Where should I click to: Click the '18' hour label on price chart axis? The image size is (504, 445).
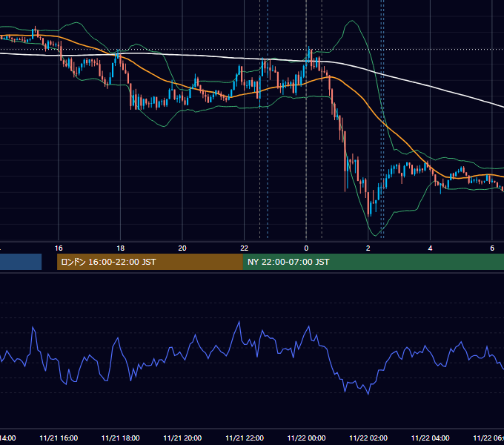click(121, 248)
